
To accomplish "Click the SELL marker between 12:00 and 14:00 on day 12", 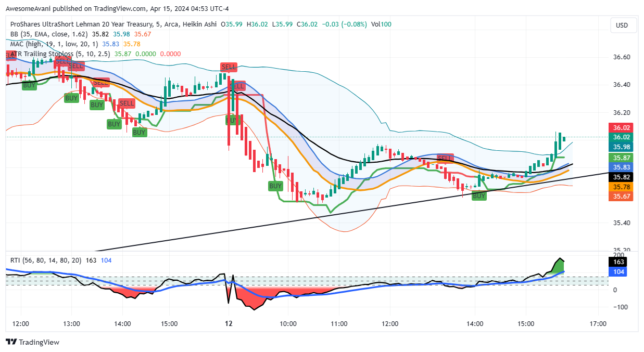I will pos(445,158).
